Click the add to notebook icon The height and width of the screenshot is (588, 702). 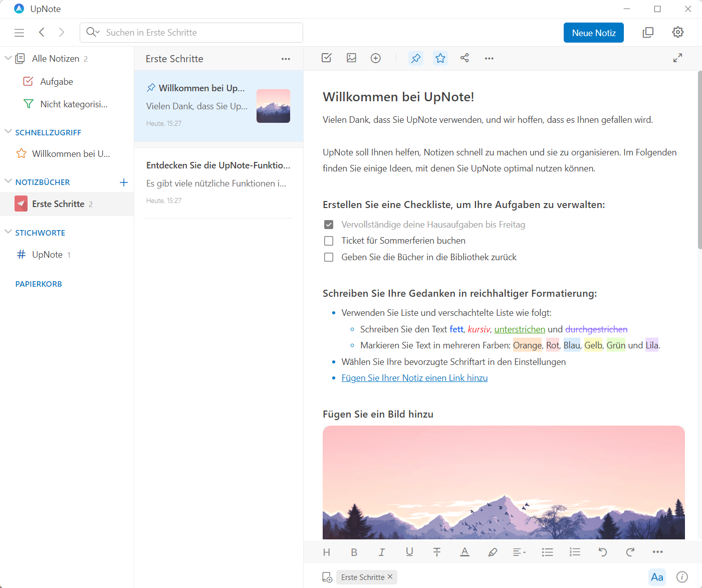(327, 577)
